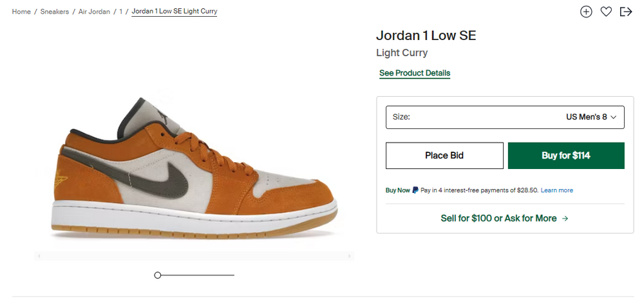Click the PayPal Learn more link
Viewport: 644px width, 298px height.
(557, 190)
